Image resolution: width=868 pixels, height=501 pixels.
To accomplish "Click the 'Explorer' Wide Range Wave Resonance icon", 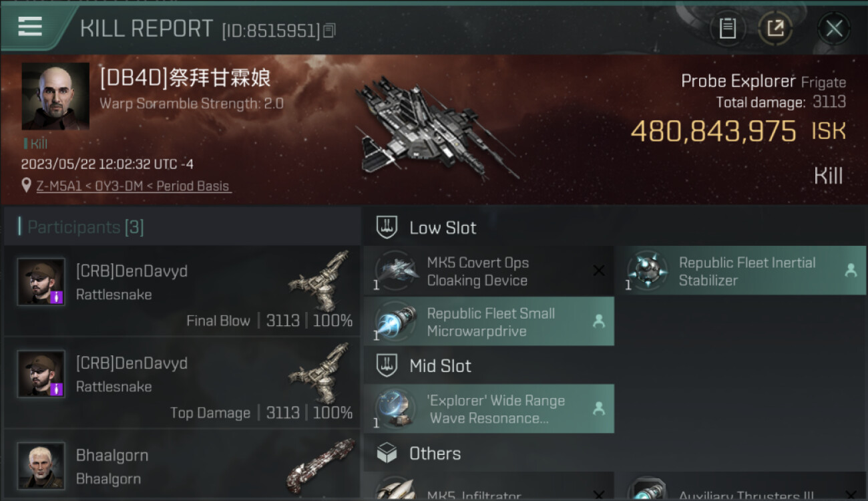I will [397, 409].
